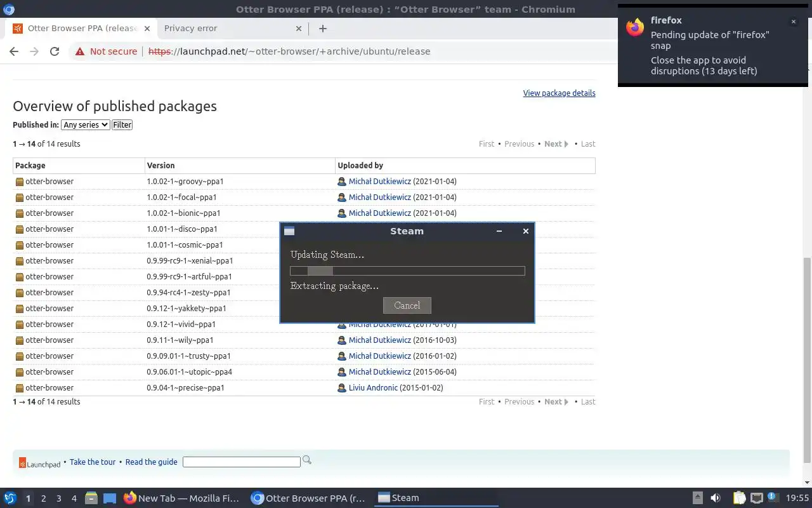The height and width of the screenshot is (508, 812).
Task: Expand the 0.9.99-rc9-1~xenial~ppa1 package row
Action: tap(146, 260)
